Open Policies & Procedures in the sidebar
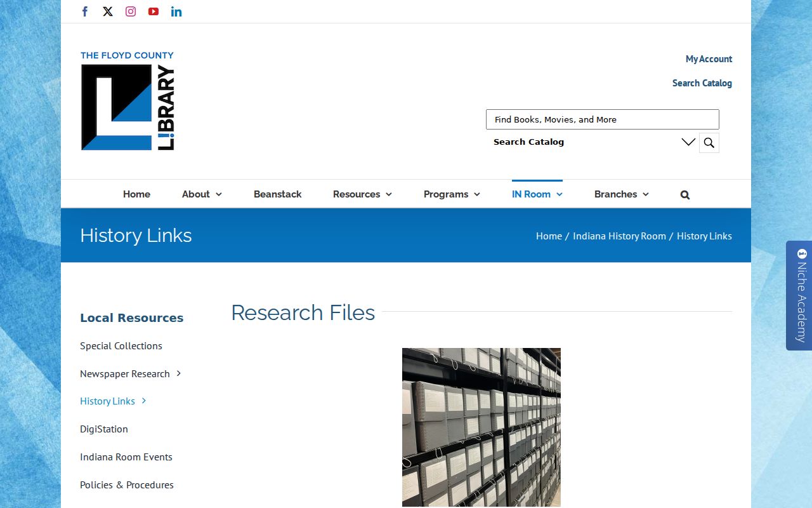 click(127, 485)
